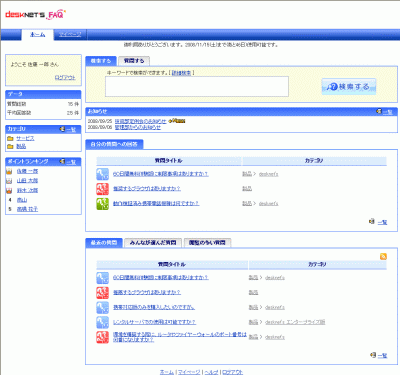Switch to the 閲覧の多い質問 tab
Viewport: 400px width, 375px height.
[x=207, y=243]
